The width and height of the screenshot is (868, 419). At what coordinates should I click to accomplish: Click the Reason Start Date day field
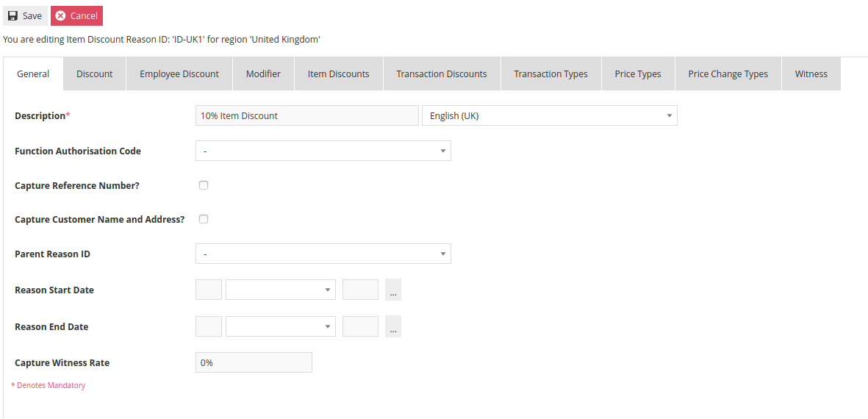pyautogui.click(x=209, y=290)
